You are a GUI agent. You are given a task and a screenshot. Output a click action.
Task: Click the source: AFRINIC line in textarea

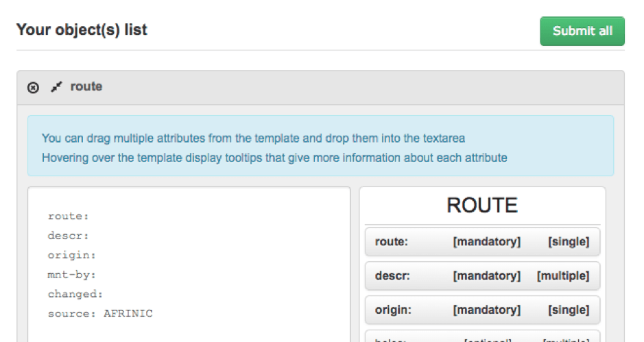[x=100, y=314]
